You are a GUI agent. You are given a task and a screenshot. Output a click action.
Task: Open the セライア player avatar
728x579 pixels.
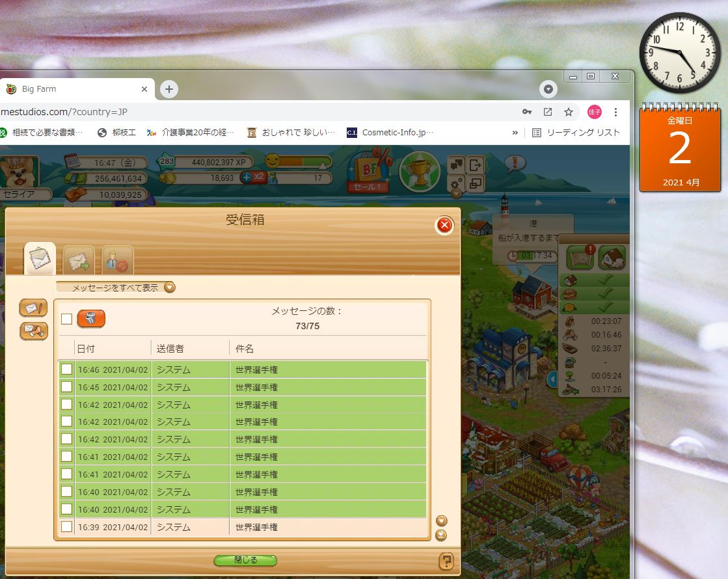[19, 172]
